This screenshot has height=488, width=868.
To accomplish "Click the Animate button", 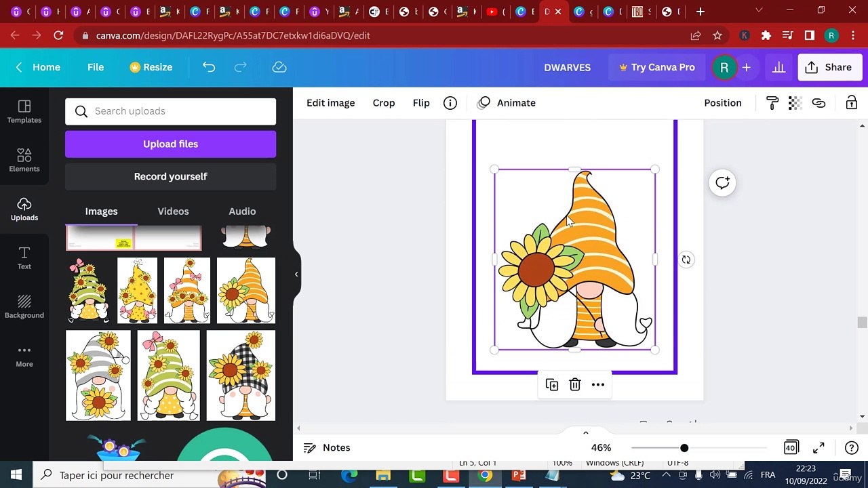I will (507, 103).
